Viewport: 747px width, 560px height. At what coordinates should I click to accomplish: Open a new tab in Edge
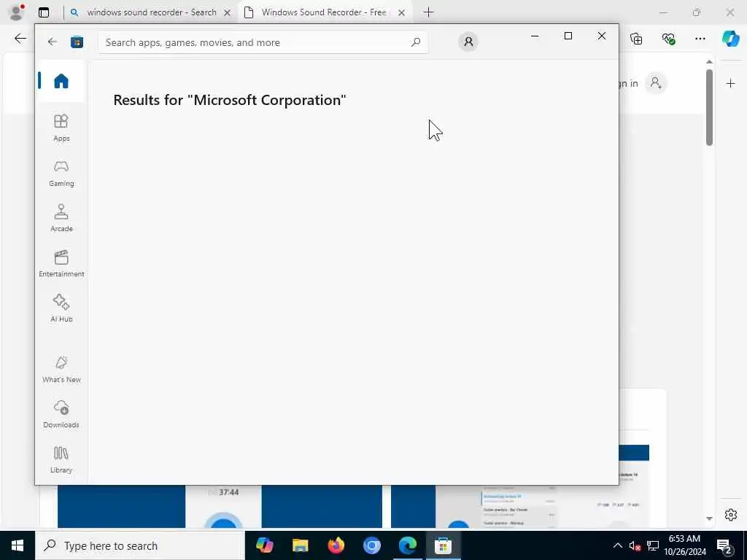[x=428, y=12]
